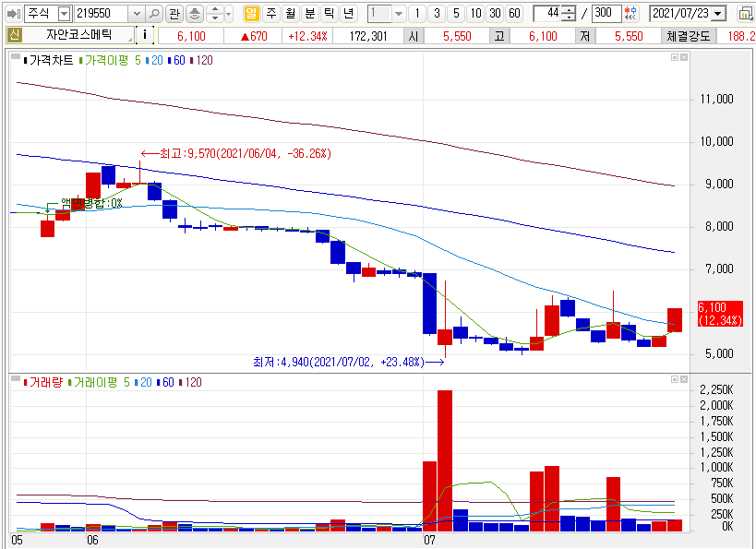Click the total bar count field showing 300
The width and height of the screenshot is (756, 549).
click(606, 14)
